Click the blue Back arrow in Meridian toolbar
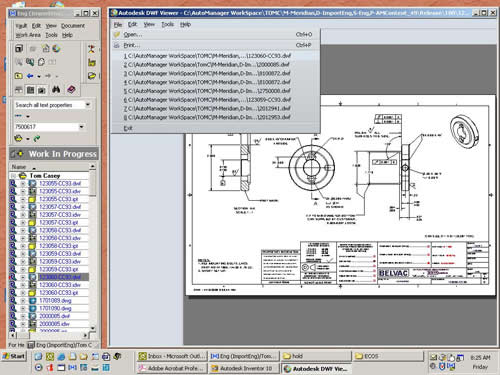Viewport: 500px width, 375px height. (x=30, y=76)
